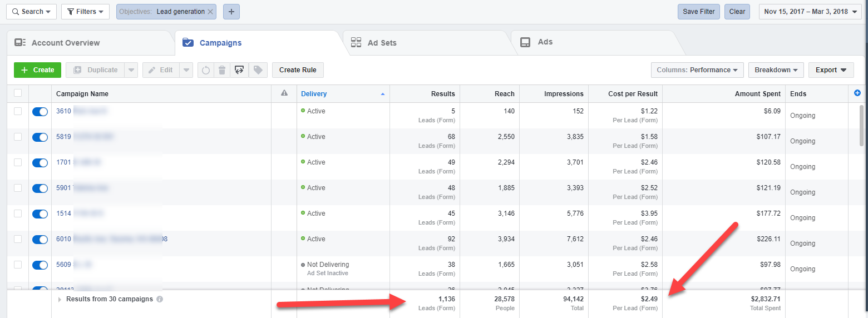The height and width of the screenshot is (318, 868).
Task: Open the Duplicate dropdown arrow
Action: (131, 70)
